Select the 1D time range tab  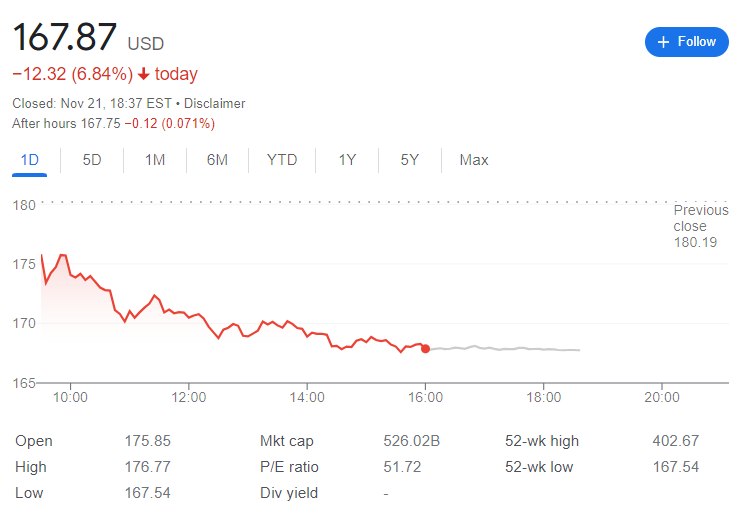point(30,160)
